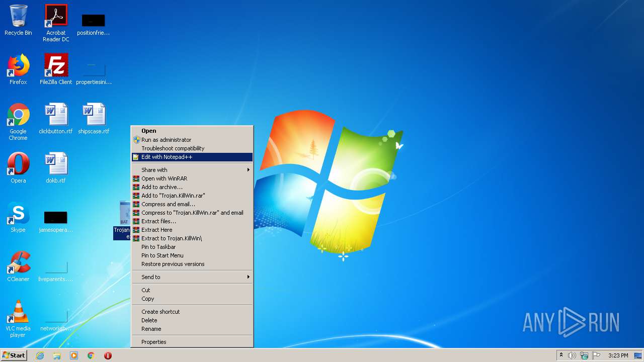The width and height of the screenshot is (644, 362).
Task: Choose Copy from context menu
Action: [192, 299]
